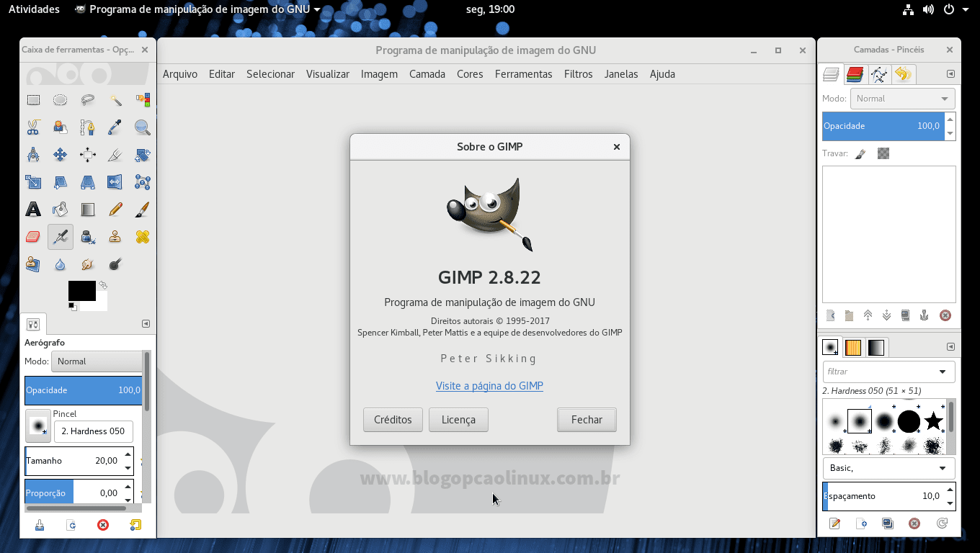Screen dimensions: 980x553
Task: Click the Licença button
Action: click(458, 420)
